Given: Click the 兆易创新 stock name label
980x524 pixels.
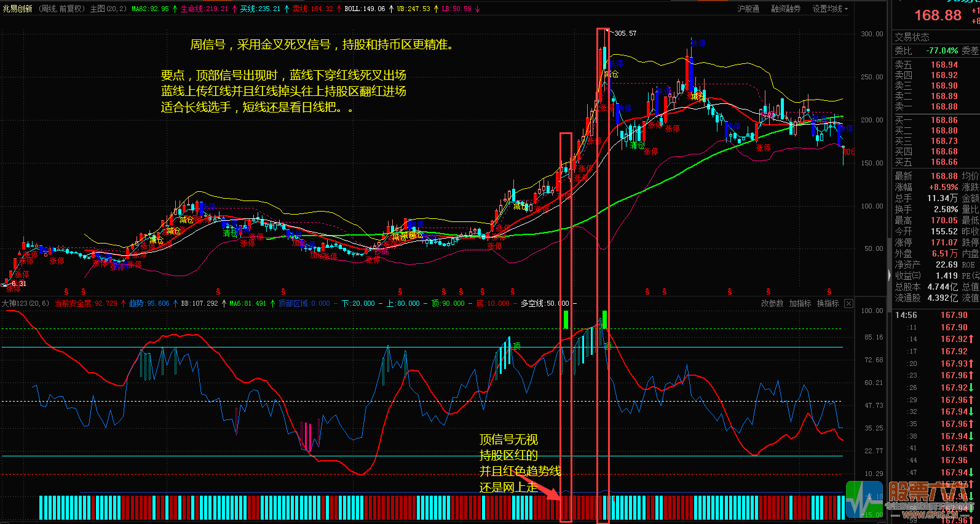Looking at the screenshot, I should click(17, 9).
